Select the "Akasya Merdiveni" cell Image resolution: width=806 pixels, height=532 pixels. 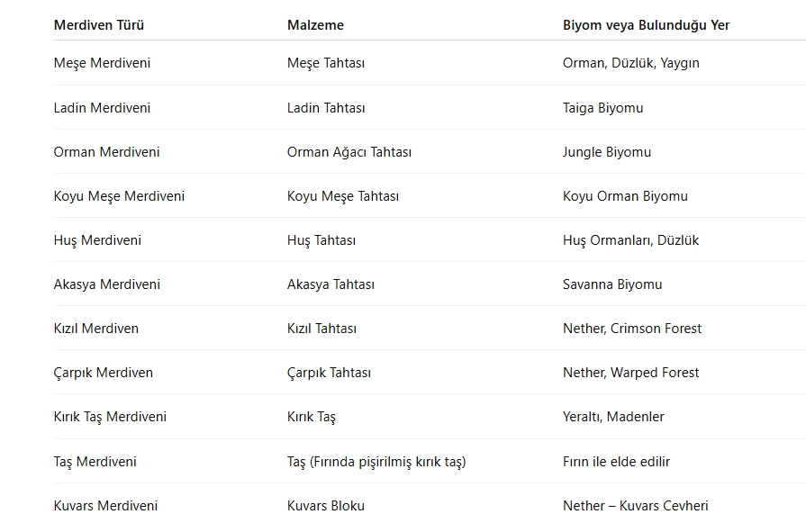coord(106,284)
